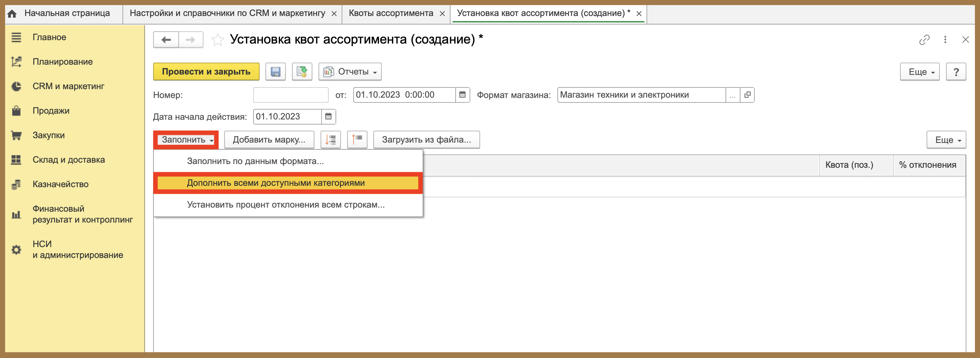Click the home icon on Начальная страница tab
This screenshot has height=358, width=980.
(12, 14)
